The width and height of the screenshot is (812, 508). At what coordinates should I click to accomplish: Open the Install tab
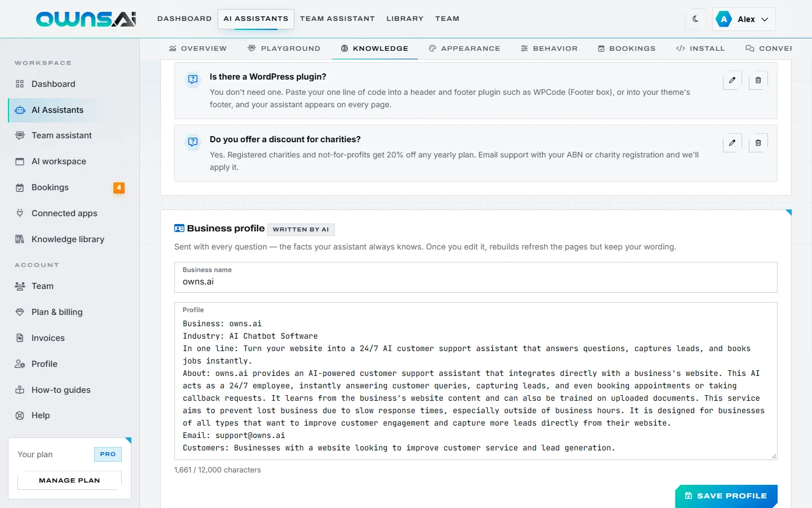pyautogui.click(x=700, y=49)
